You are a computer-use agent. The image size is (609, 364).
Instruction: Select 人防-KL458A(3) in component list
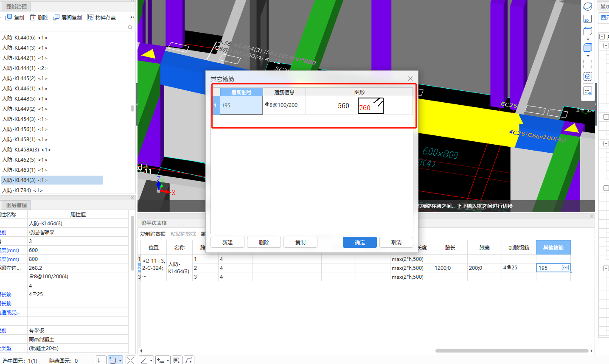pos(26,150)
